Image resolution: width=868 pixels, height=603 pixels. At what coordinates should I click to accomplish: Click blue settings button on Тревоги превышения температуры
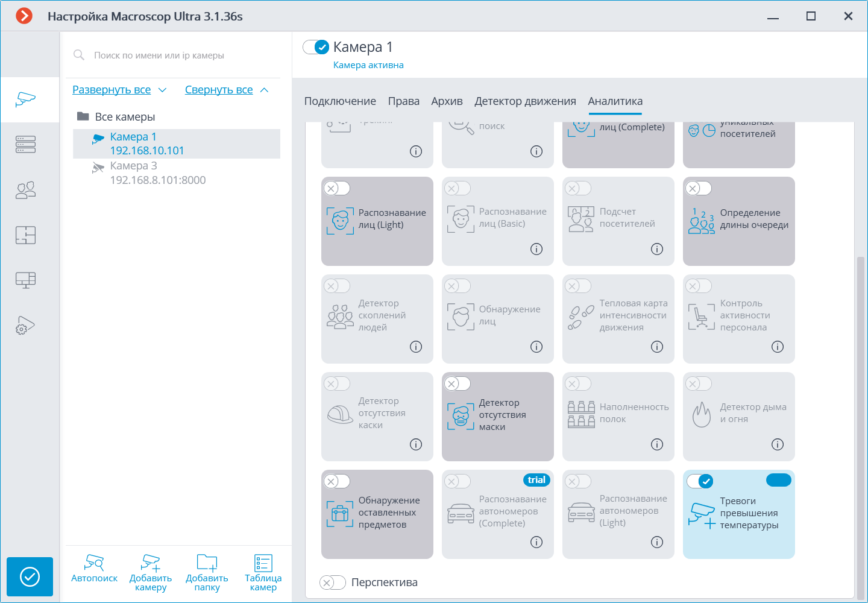[x=778, y=480]
